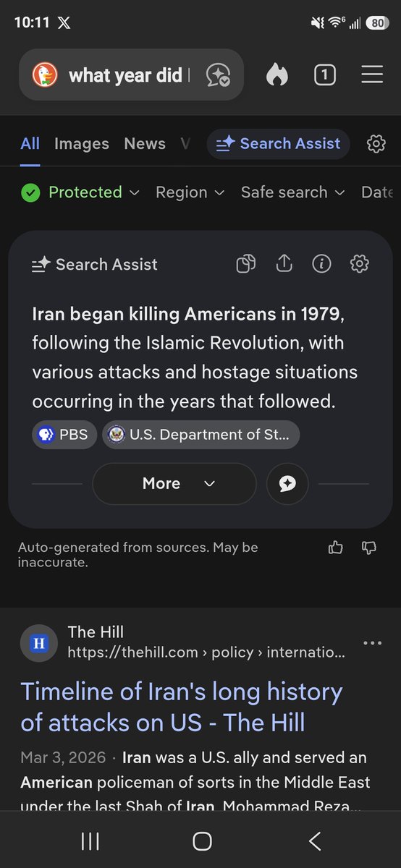The width and height of the screenshot is (401, 868).
Task: Open the tab switcher showing 1 tab
Action: point(324,75)
